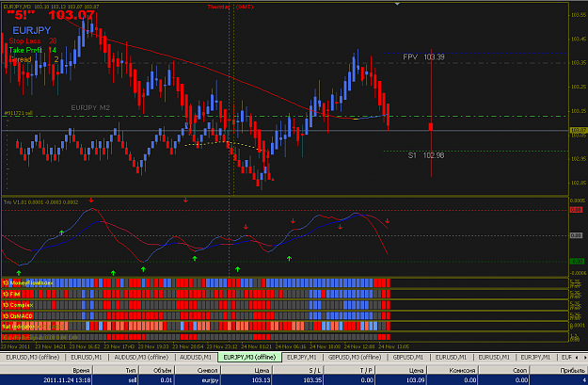Click the red 0.80 level tag
This screenshot has width=588, height=385.
(576, 209)
